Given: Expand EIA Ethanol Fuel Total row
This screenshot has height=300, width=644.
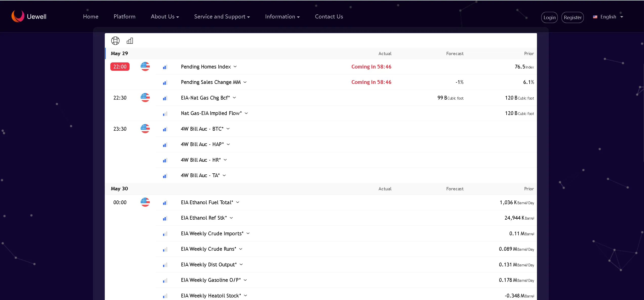Looking at the screenshot, I should coord(238,202).
